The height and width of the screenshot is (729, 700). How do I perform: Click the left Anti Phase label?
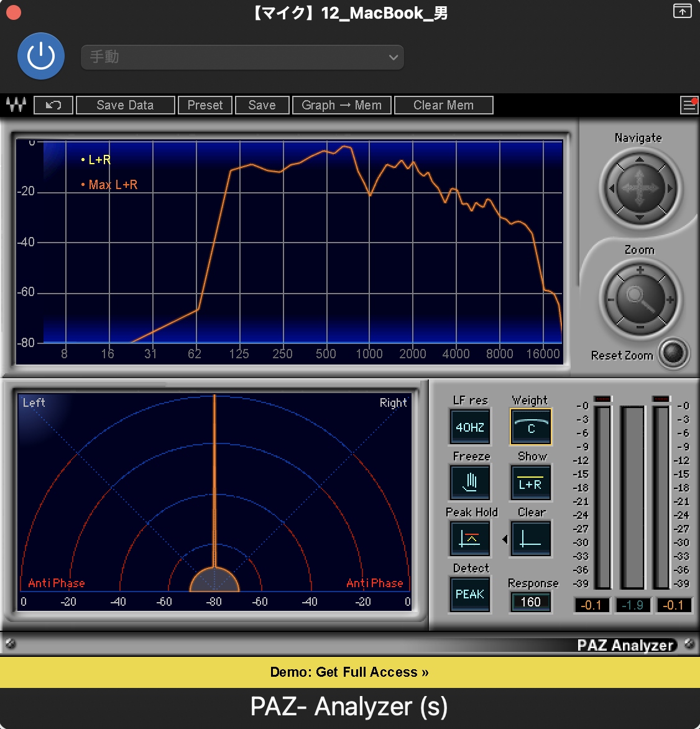[x=57, y=583]
